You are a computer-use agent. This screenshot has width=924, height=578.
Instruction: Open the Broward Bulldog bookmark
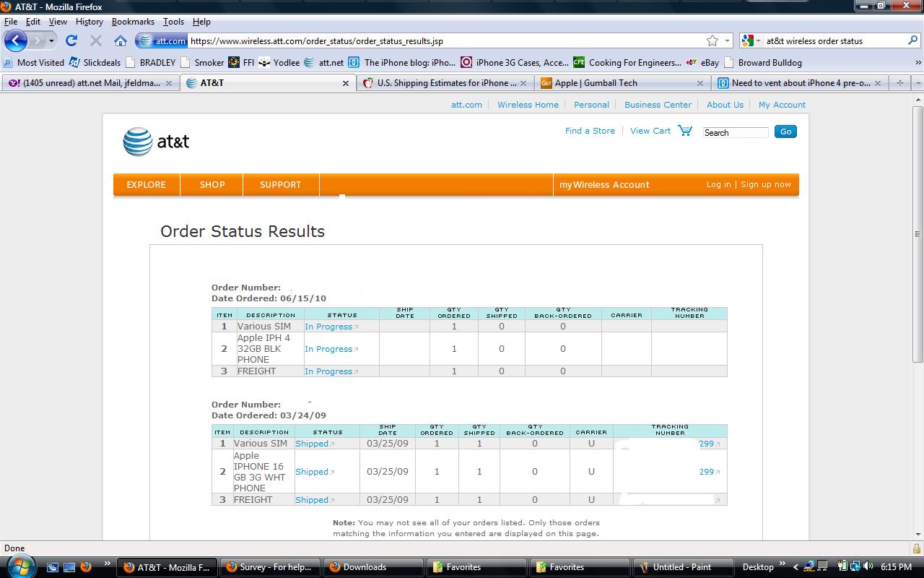point(763,63)
